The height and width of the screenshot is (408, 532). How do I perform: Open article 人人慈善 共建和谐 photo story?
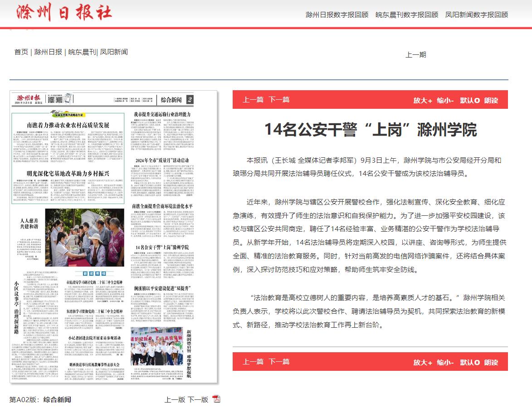(x=29, y=223)
